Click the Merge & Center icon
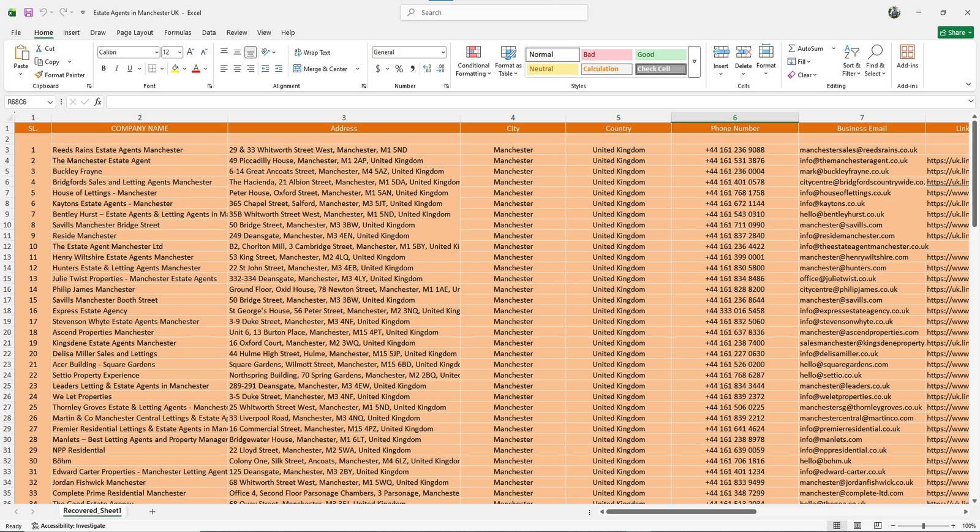The width and height of the screenshot is (980, 532). coord(298,69)
